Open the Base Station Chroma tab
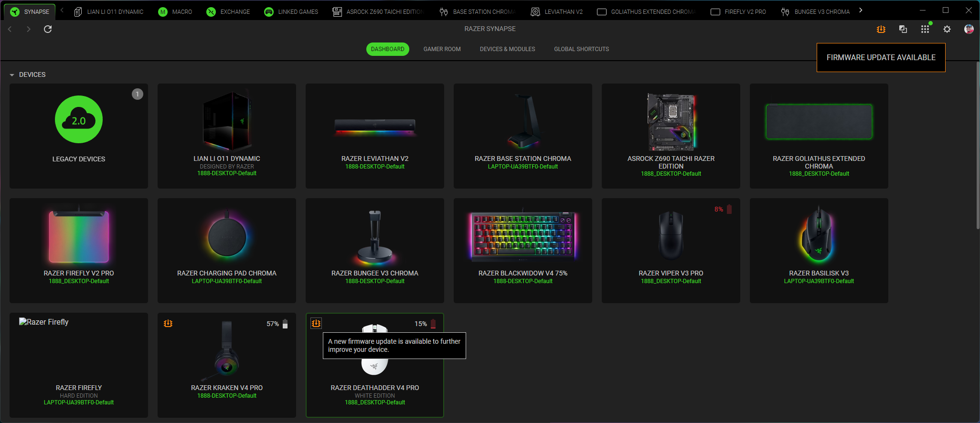This screenshot has height=423, width=980. coord(477,11)
